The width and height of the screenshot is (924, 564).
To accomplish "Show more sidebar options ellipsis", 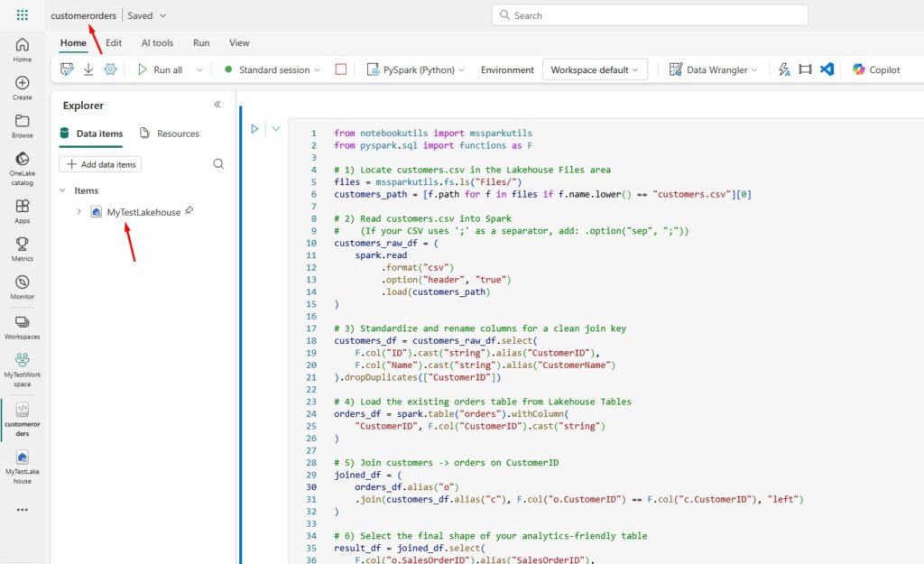I will coord(22,510).
